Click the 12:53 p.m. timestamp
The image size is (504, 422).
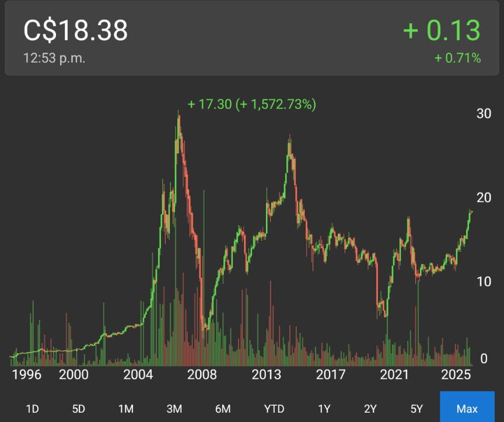point(54,58)
